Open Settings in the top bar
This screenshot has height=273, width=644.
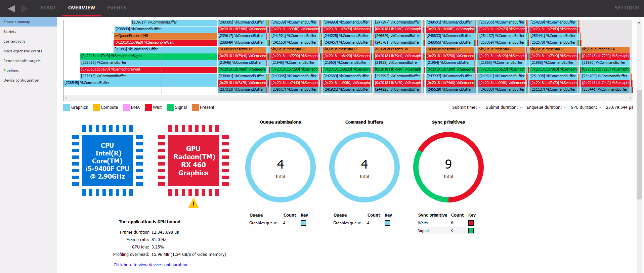pos(626,8)
